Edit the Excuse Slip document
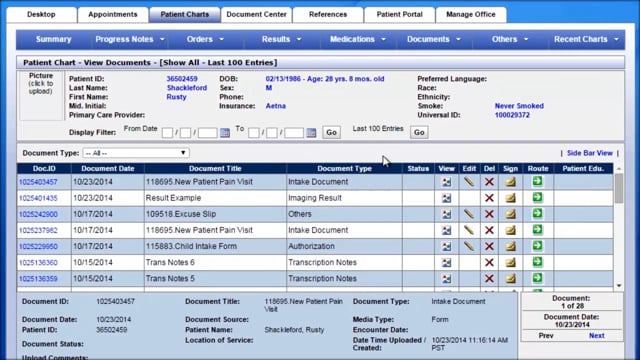 pyautogui.click(x=469, y=214)
